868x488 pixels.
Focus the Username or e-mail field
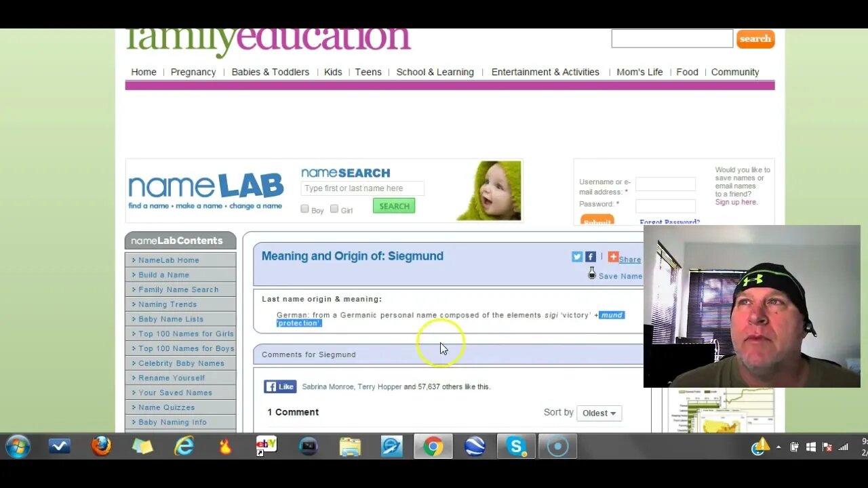click(x=665, y=184)
